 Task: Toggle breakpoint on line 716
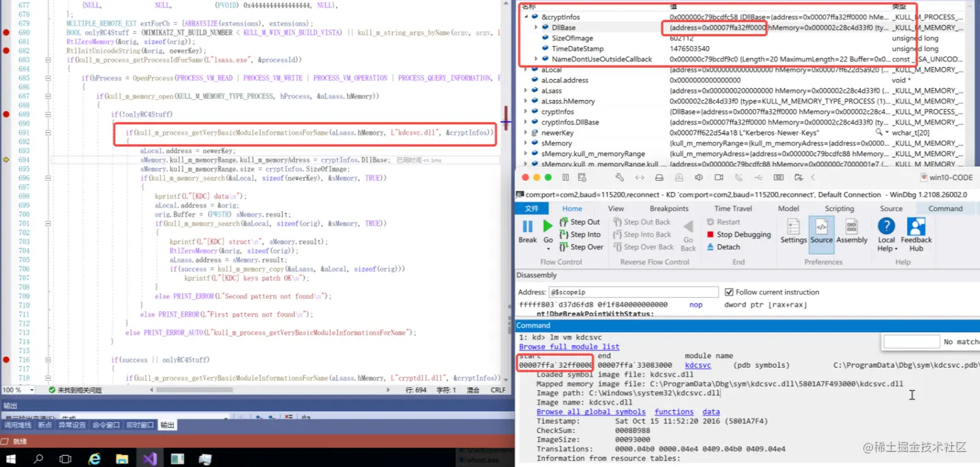click(6, 359)
